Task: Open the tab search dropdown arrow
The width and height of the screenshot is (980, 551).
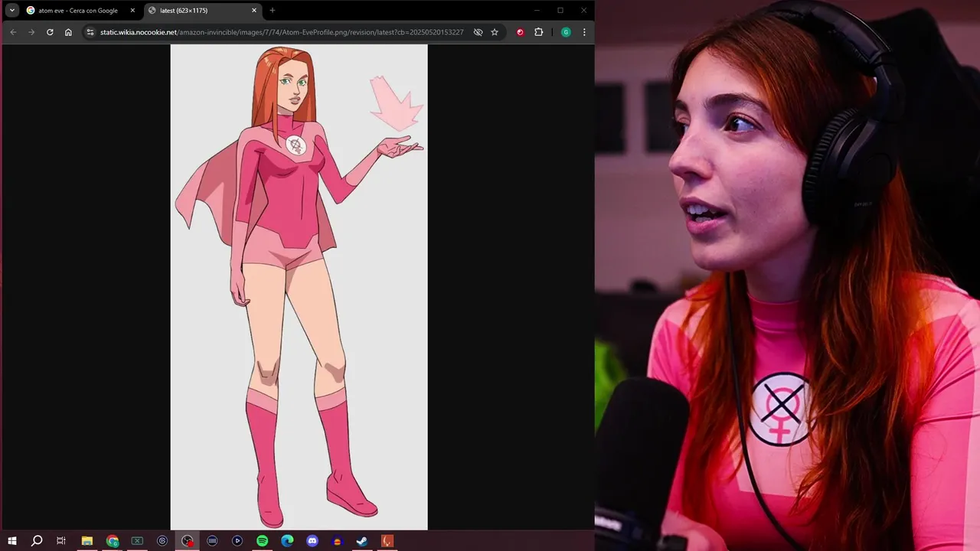Action: pyautogui.click(x=12, y=11)
